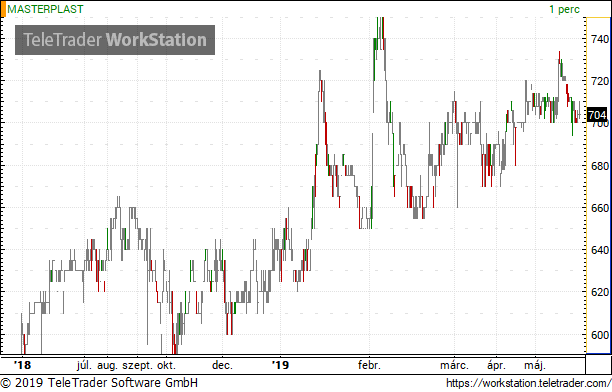
Task: Click the 'febr.' month label
Action: (x=369, y=365)
